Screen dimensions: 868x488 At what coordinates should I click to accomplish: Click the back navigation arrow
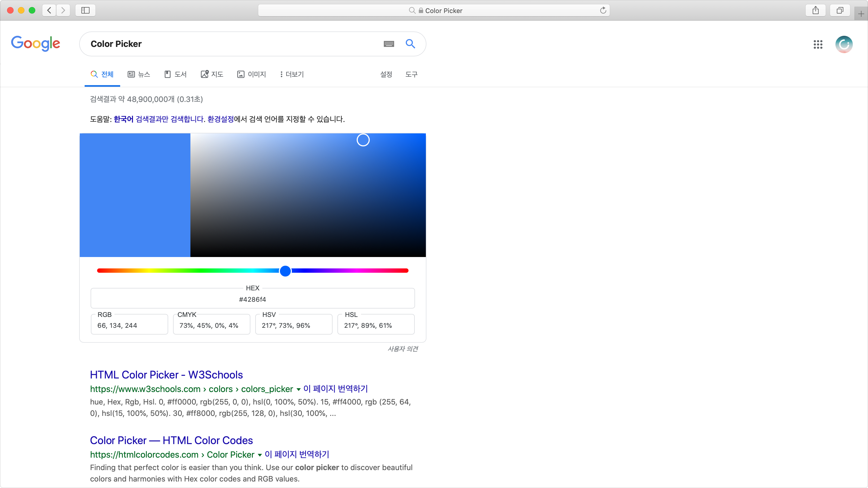coord(49,10)
